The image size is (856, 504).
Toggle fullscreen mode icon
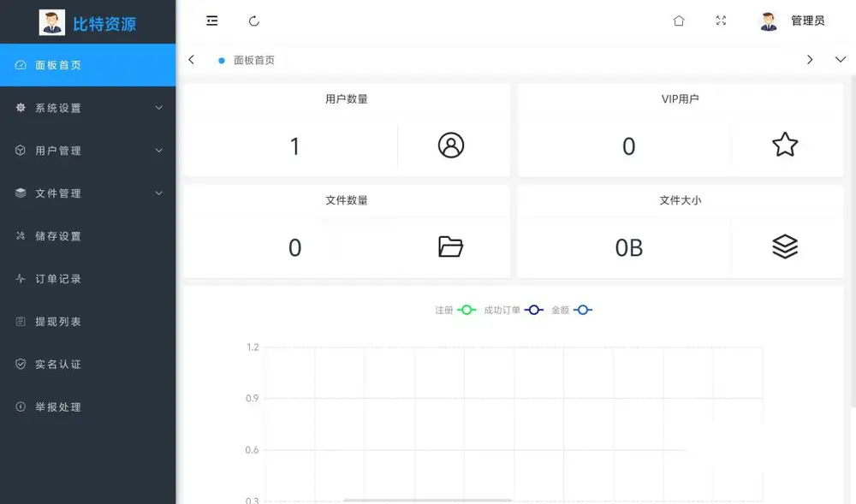pyautogui.click(x=721, y=21)
